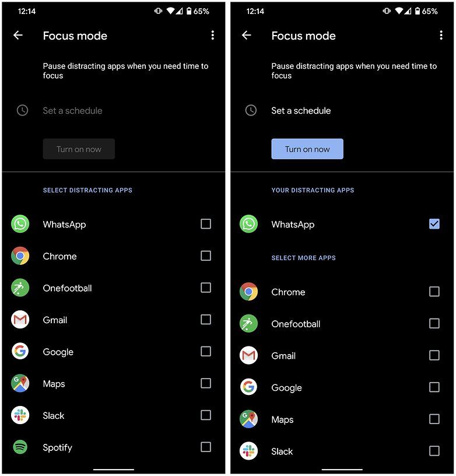Image resolution: width=456 pixels, height=476 pixels.
Task: Select the Google row in the left list
Action: coord(114,352)
